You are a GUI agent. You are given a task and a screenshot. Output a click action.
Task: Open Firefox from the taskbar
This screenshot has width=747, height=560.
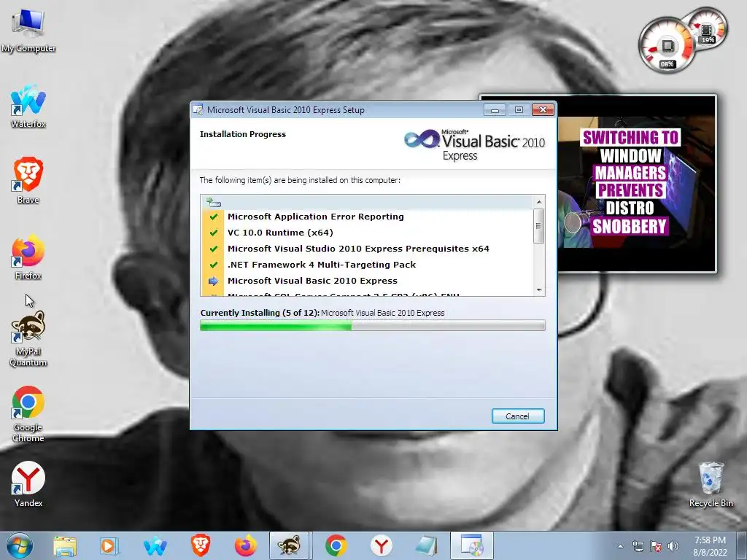pos(245,546)
